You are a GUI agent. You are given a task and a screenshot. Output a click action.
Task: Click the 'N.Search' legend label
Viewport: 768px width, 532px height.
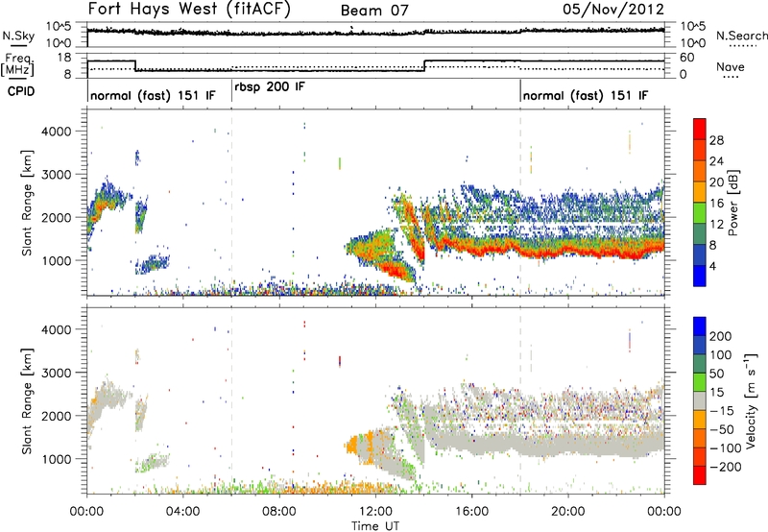point(741,36)
